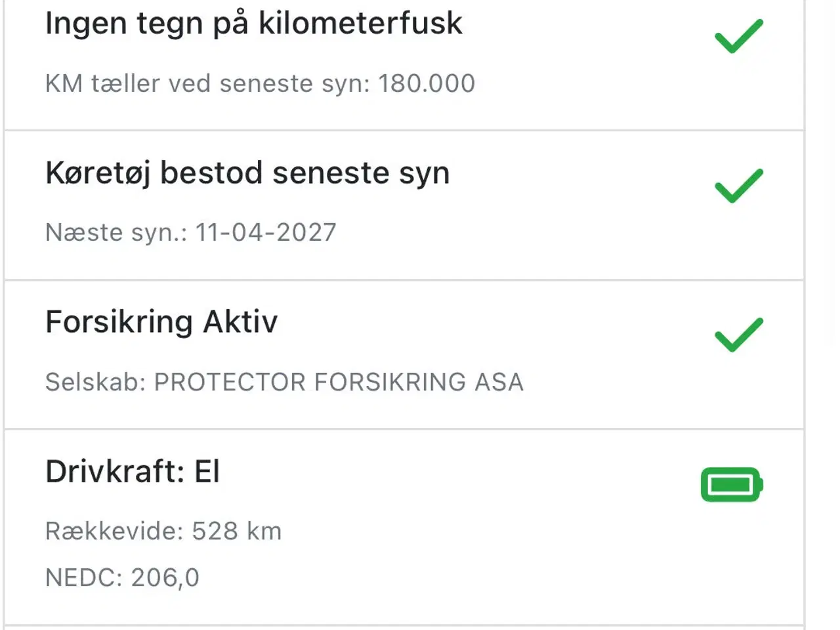Tap the green battery icon for Drivkraft

(x=732, y=485)
